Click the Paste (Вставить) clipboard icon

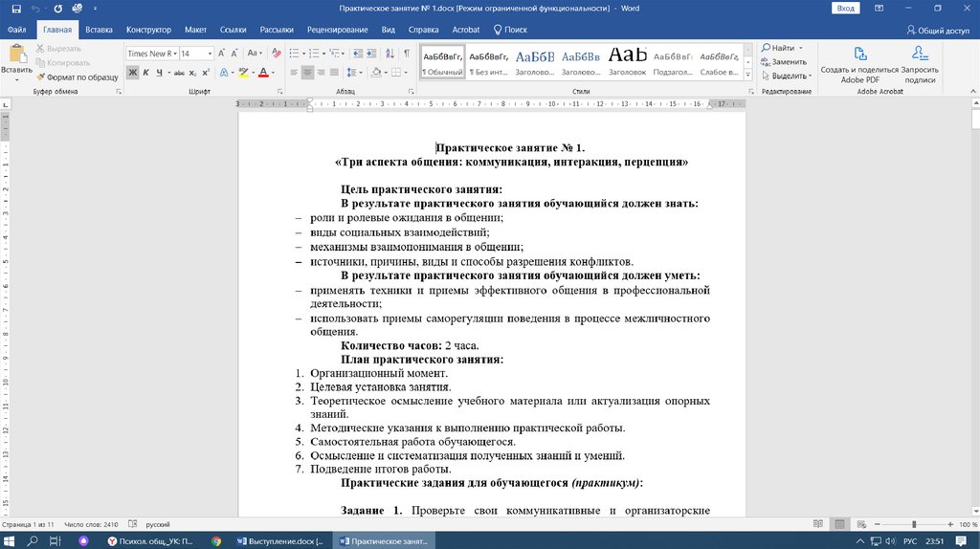(16, 54)
